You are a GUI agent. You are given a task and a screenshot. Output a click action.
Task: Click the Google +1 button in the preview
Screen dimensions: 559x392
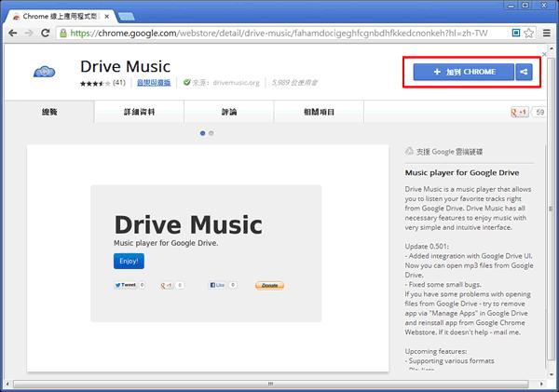[167, 286]
